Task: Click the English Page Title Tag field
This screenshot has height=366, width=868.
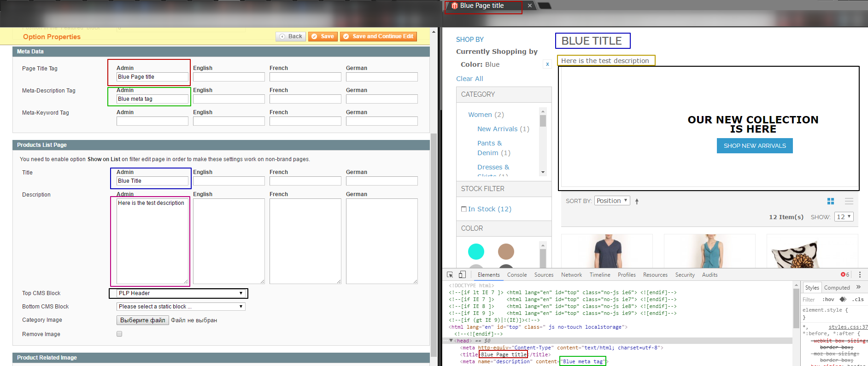Action: [x=229, y=77]
